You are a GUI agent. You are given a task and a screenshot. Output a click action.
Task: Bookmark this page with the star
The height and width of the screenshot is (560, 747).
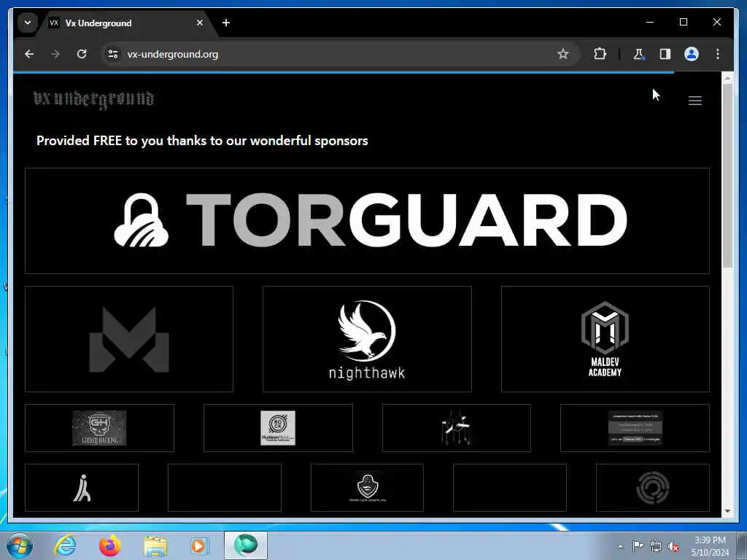562,54
